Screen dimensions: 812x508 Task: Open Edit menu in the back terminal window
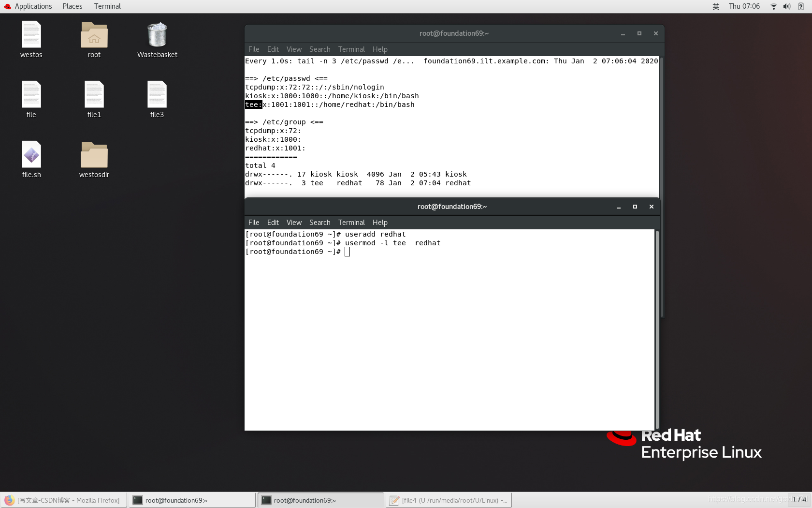click(273, 49)
